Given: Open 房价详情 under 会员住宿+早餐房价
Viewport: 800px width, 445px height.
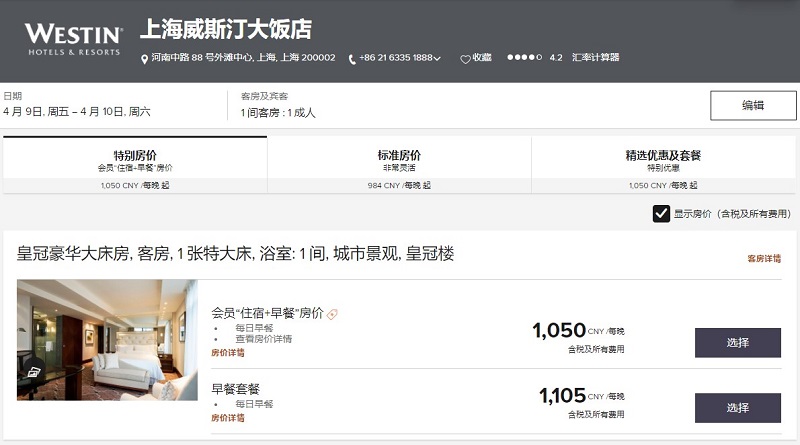Looking at the screenshot, I should 228,353.
